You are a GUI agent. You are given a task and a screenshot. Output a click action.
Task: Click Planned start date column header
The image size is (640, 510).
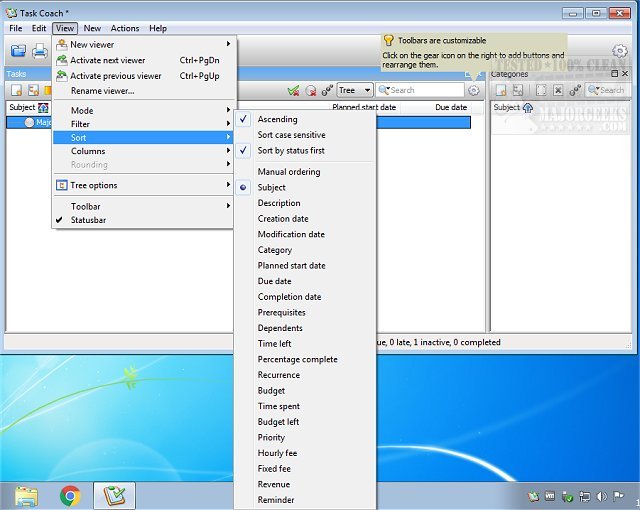coord(364,107)
